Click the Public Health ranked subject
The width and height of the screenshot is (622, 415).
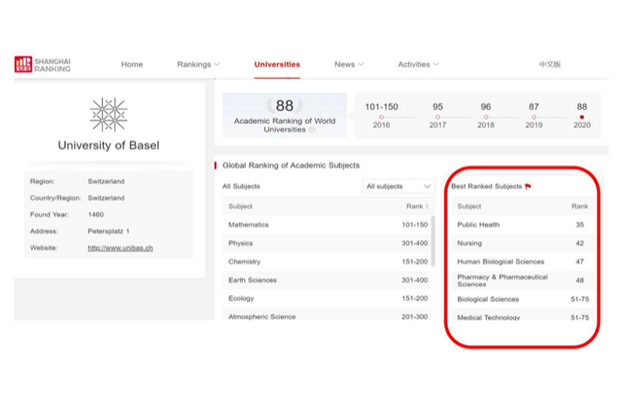(478, 225)
